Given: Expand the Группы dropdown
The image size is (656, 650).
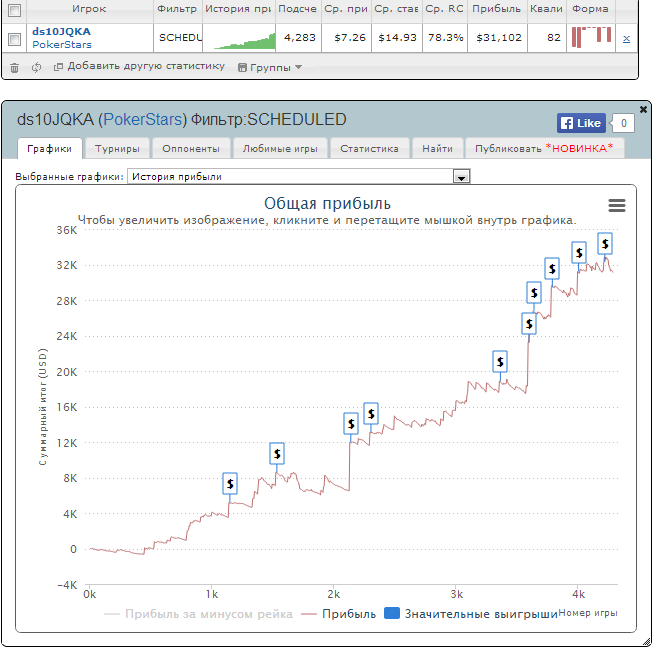Looking at the screenshot, I should tap(270, 67).
